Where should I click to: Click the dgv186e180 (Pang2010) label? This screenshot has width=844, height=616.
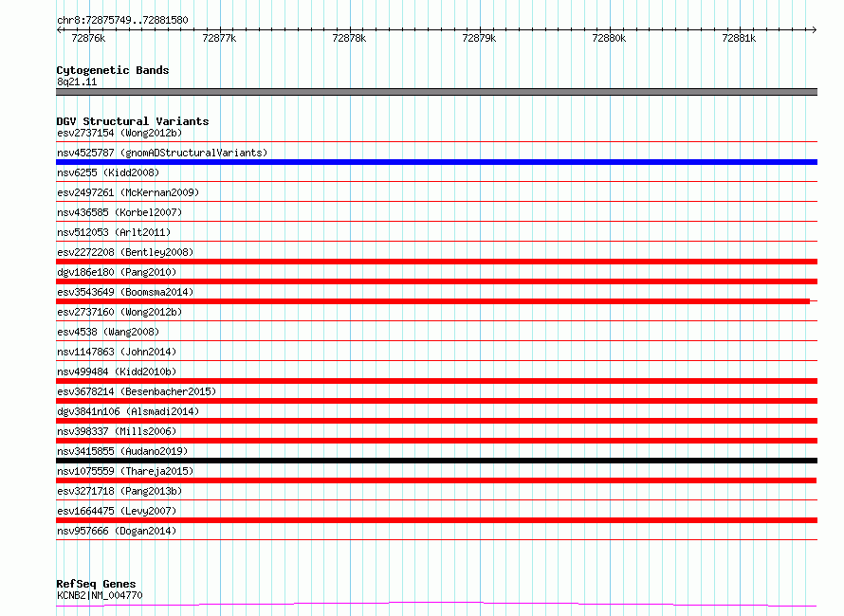click(117, 272)
